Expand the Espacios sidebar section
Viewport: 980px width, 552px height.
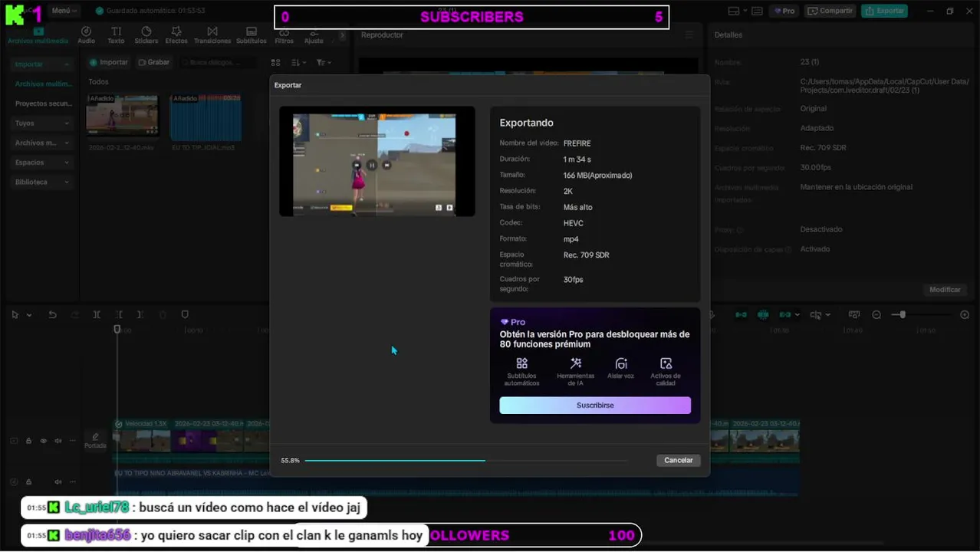67,163
